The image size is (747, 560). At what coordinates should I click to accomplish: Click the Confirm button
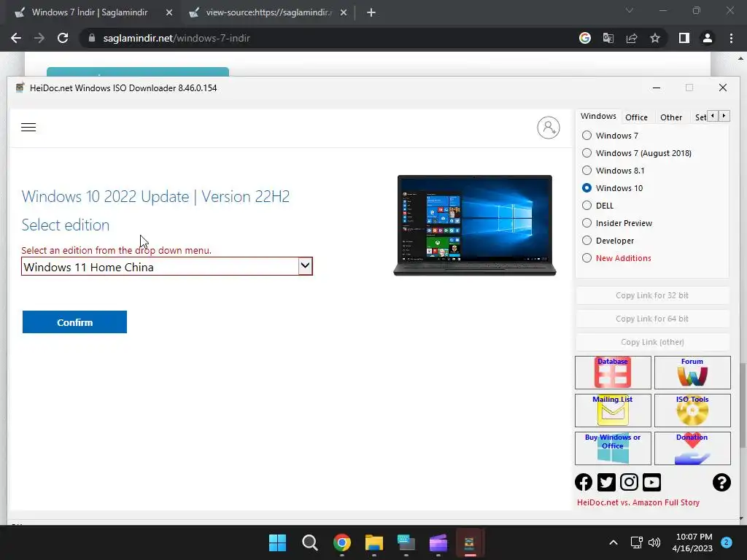[x=74, y=322]
